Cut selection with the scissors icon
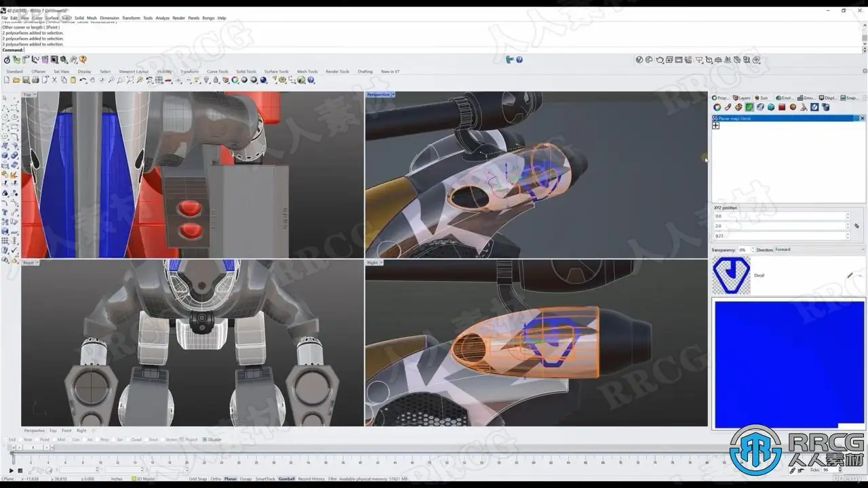This screenshot has width=868, height=488. (x=54, y=80)
